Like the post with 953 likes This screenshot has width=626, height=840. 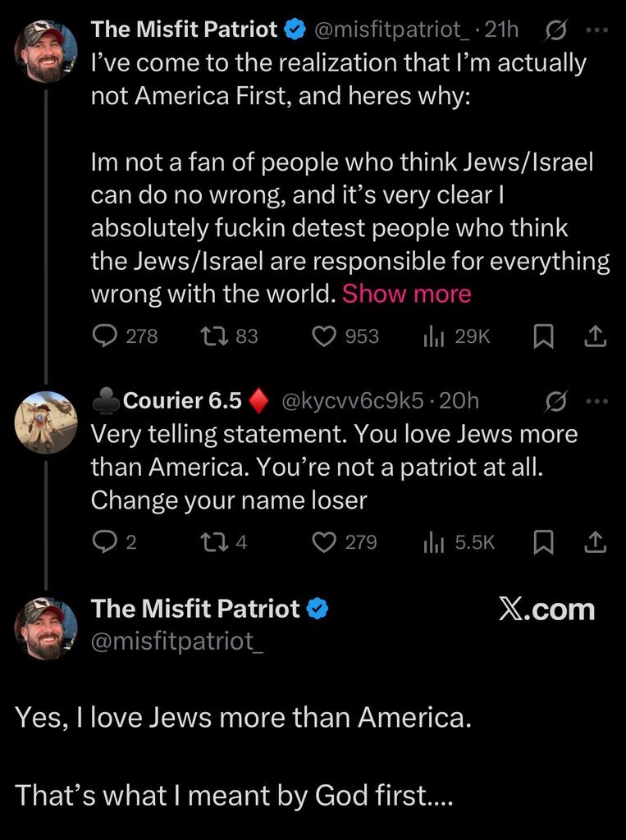pos(327,336)
